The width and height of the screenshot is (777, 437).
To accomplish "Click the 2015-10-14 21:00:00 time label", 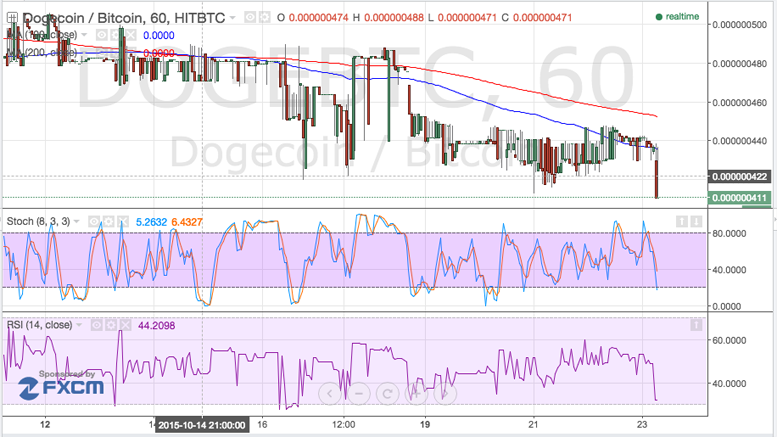I will (202, 425).
